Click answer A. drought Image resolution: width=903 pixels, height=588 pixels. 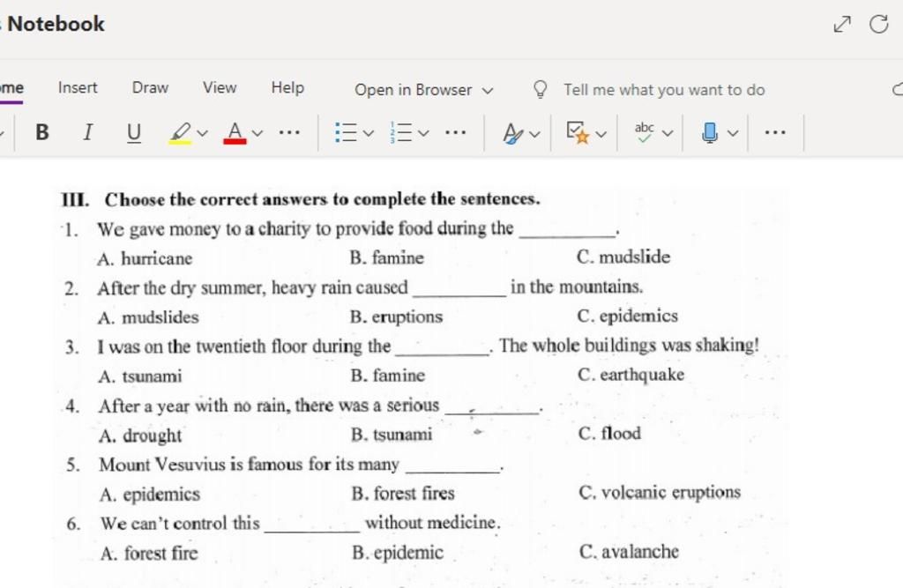[x=140, y=436]
